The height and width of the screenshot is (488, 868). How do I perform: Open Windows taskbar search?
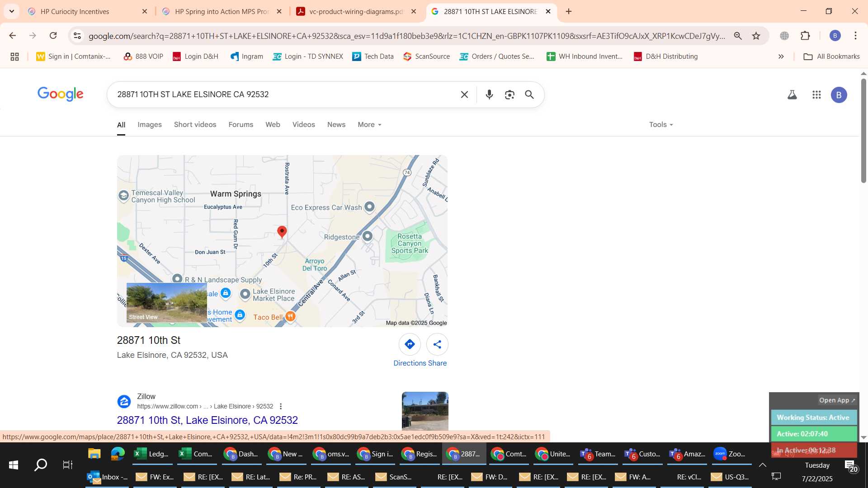point(41,465)
